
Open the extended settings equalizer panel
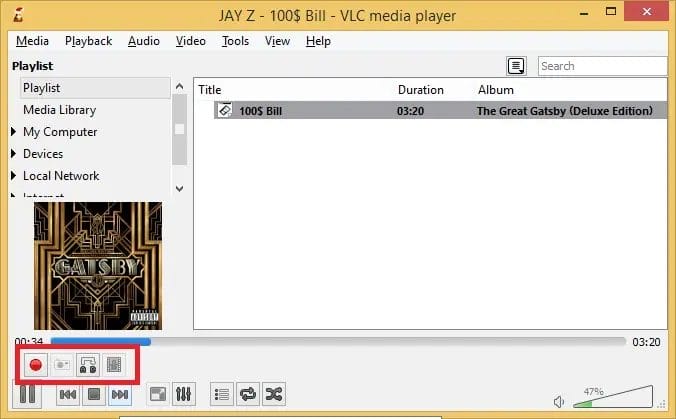(184, 395)
